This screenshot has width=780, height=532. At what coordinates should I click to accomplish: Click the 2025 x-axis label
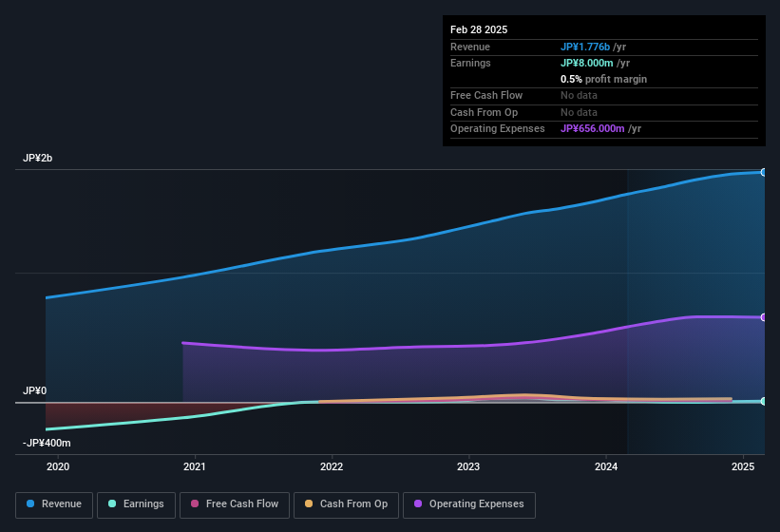click(x=743, y=466)
